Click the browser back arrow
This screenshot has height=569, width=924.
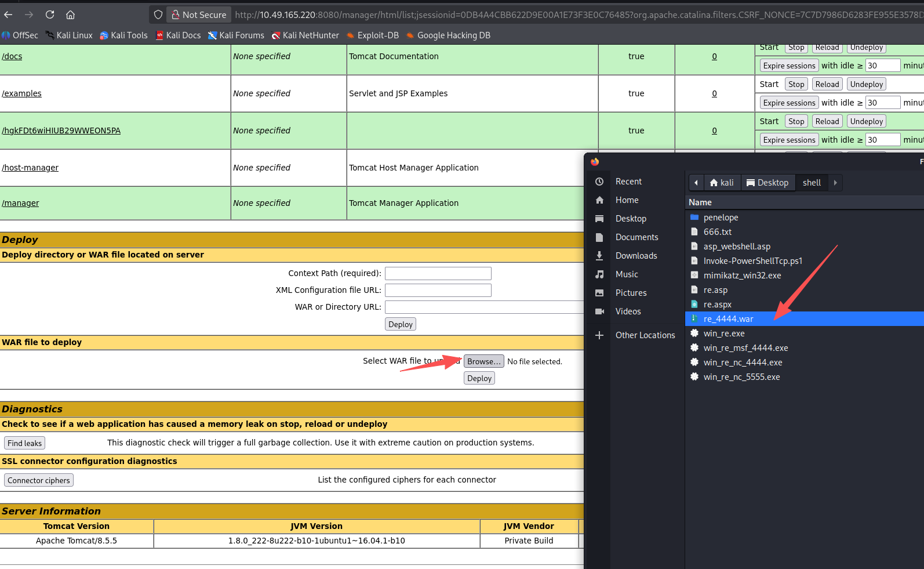pyautogui.click(x=9, y=15)
